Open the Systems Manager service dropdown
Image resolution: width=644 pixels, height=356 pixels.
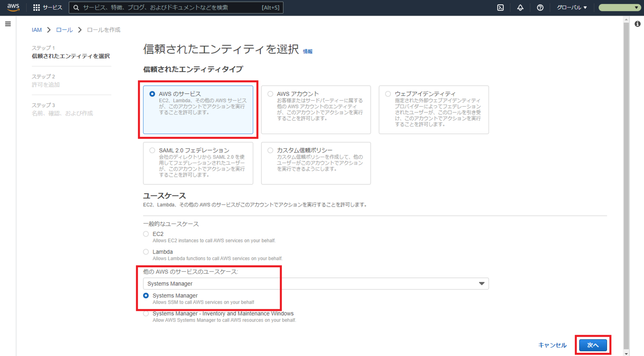pyautogui.click(x=316, y=284)
